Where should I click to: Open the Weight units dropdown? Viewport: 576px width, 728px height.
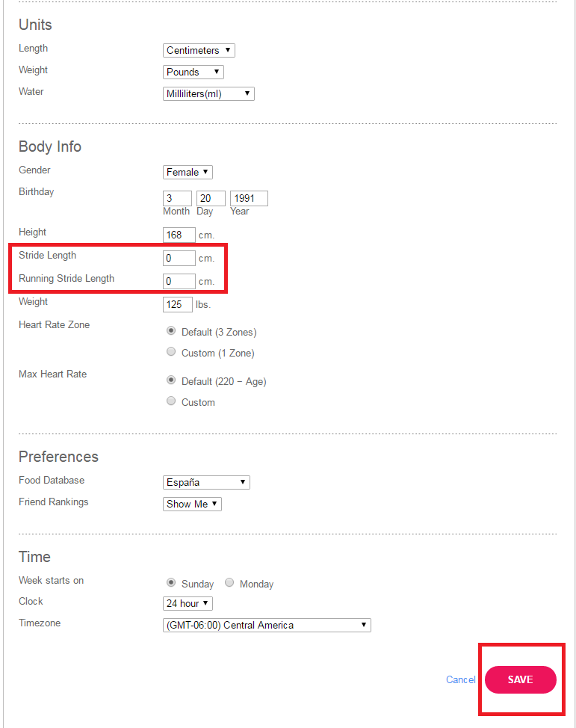click(193, 73)
